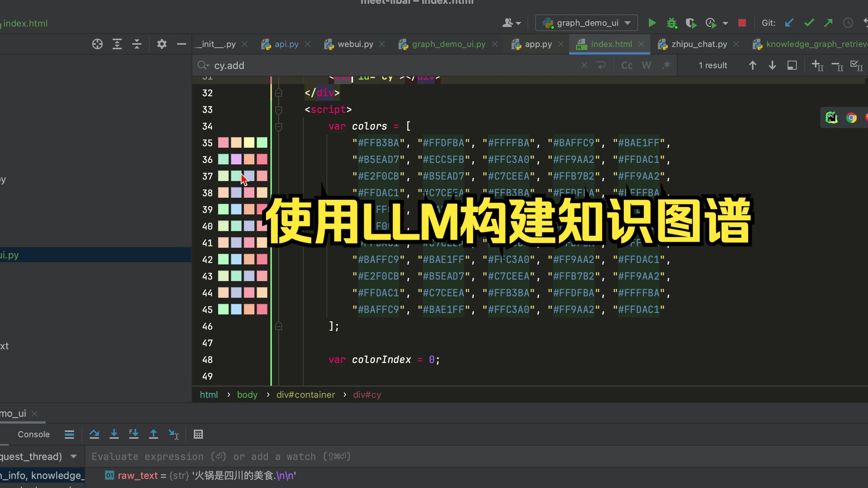Go to previous search occurrence (up arrow)
The width and height of the screenshot is (868, 488).
(753, 66)
